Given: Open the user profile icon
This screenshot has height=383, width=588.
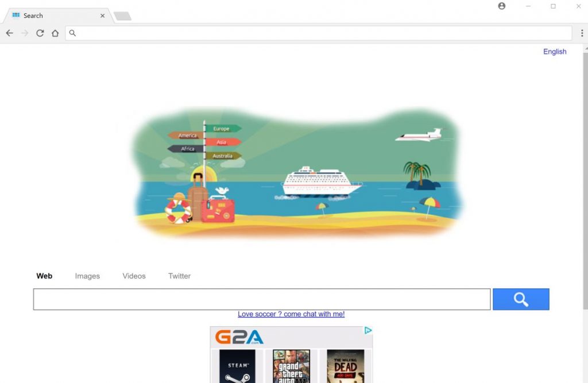Looking at the screenshot, I should (501, 6).
